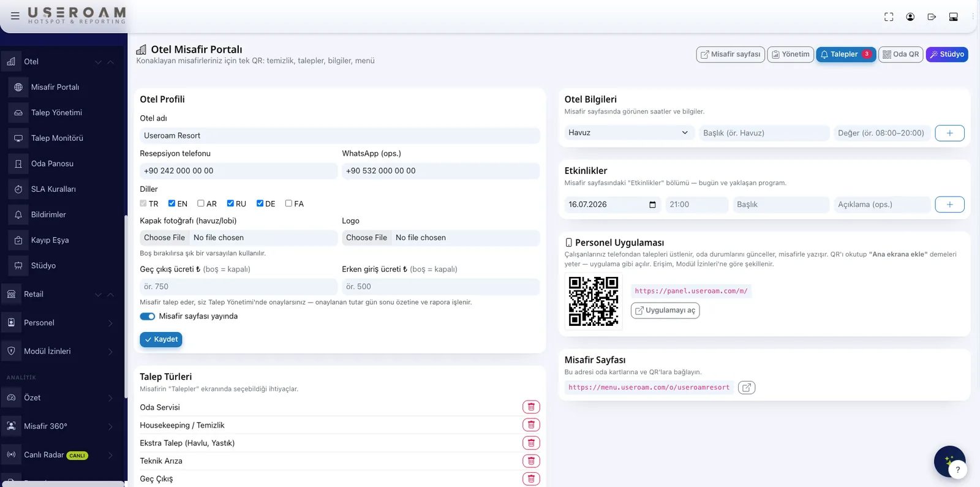Expand the Özet sidebar section

(110, 398)
